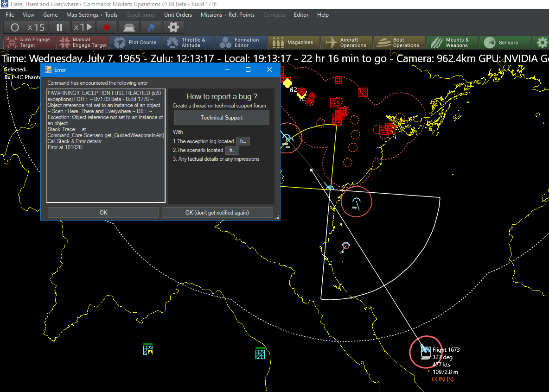Screen dimensions: 549x392
Task: Open Plot Course tool
Action: (135, 43)
